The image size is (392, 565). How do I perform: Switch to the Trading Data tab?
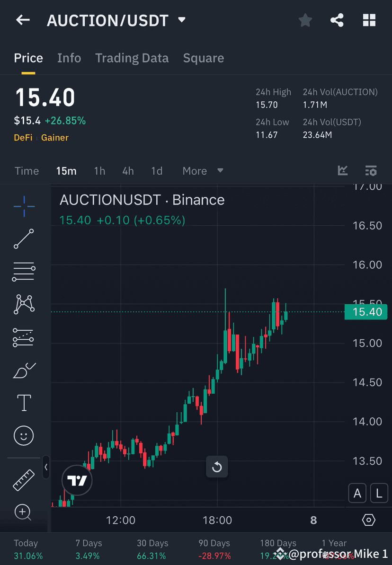coord(132,58)
